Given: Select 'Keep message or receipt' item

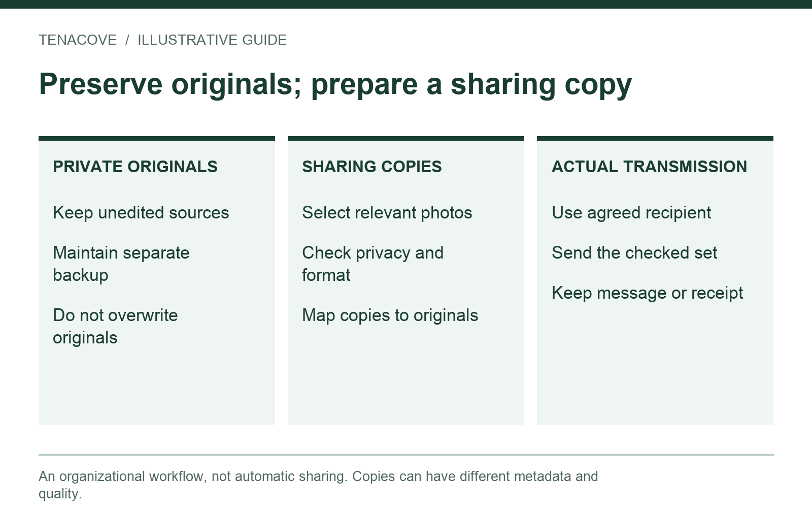Looking at the screenshot, I should 647,293.
